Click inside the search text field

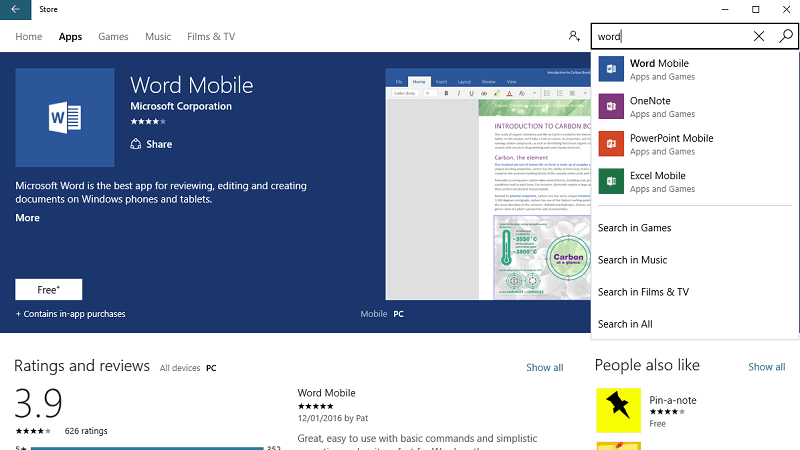pos(671,36)
